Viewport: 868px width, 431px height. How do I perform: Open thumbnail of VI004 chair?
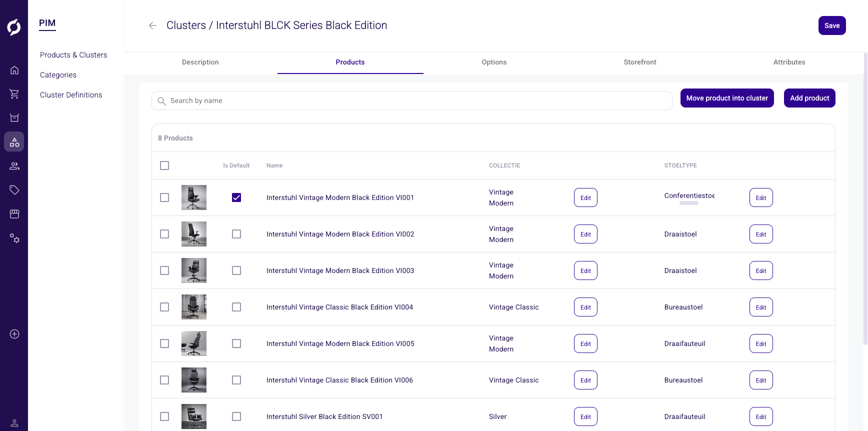194,307
